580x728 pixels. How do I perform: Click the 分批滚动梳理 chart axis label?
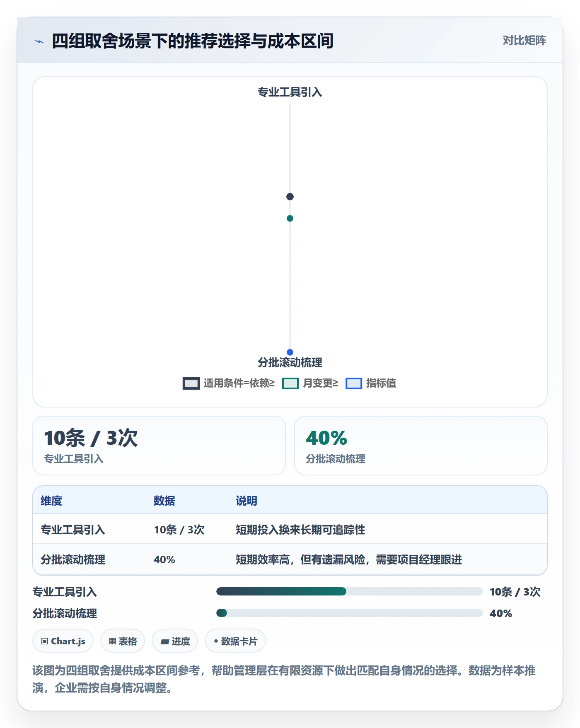pyautogui.click(x=290, y=363)
